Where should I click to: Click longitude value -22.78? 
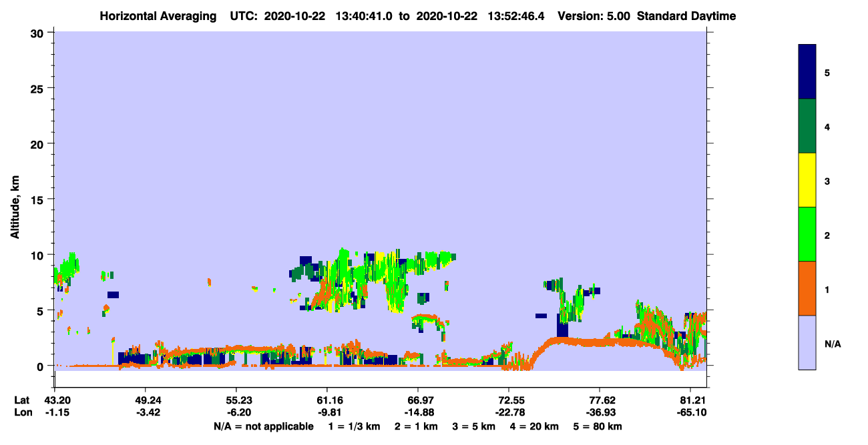click(x=509, y=412)
